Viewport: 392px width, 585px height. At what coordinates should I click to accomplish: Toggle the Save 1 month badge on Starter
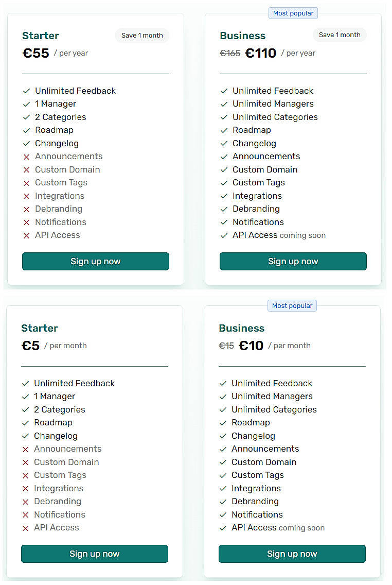coord(142,35)
